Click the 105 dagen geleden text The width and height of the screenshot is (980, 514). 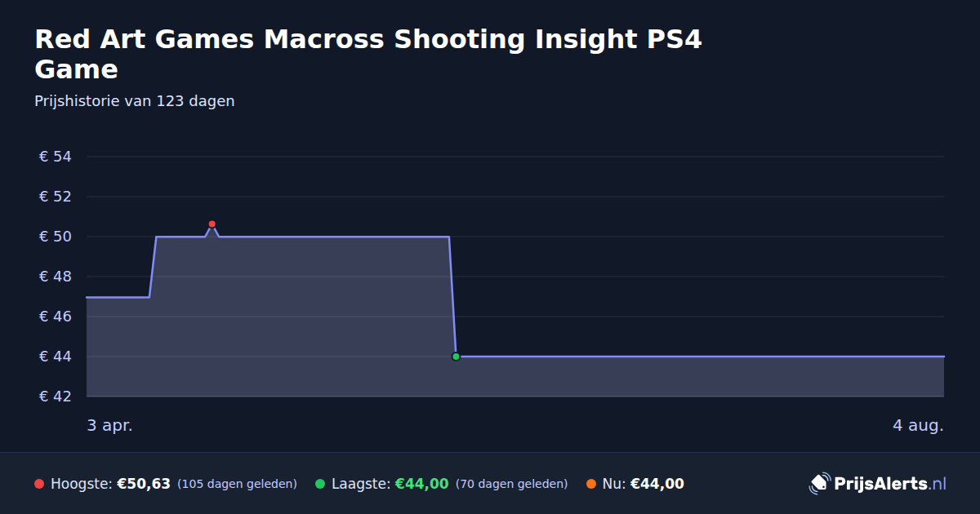tap(237, 484)
